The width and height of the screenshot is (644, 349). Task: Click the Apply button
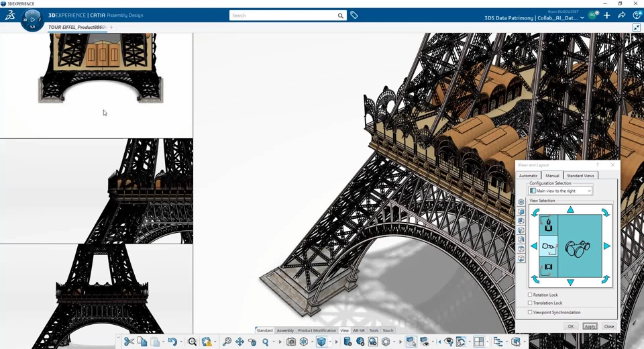click(590, 326)
